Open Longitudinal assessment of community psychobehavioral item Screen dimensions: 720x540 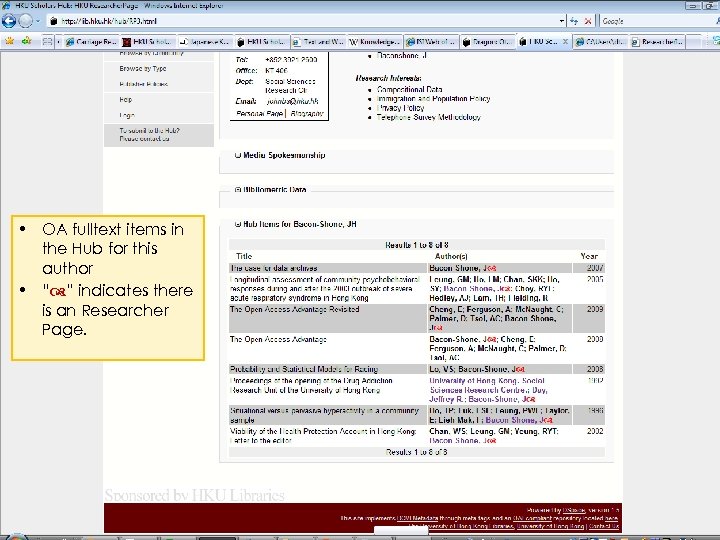[324, 289]
